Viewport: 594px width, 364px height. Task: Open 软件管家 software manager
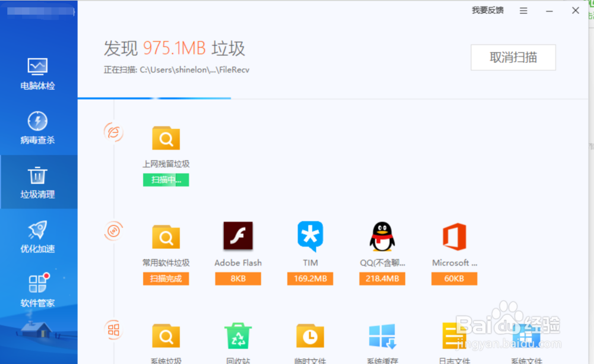37,290
